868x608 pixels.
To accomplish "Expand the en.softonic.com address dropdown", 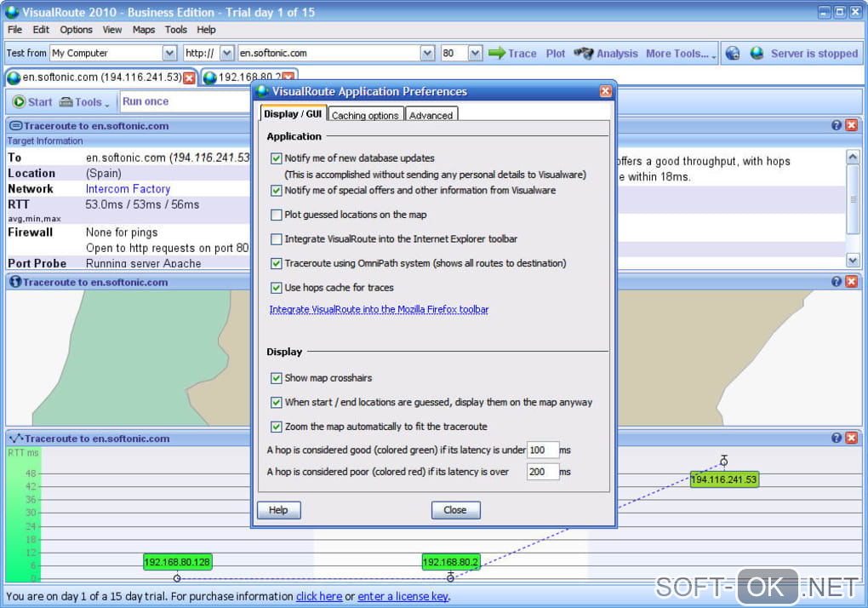I will coord(427,53).
